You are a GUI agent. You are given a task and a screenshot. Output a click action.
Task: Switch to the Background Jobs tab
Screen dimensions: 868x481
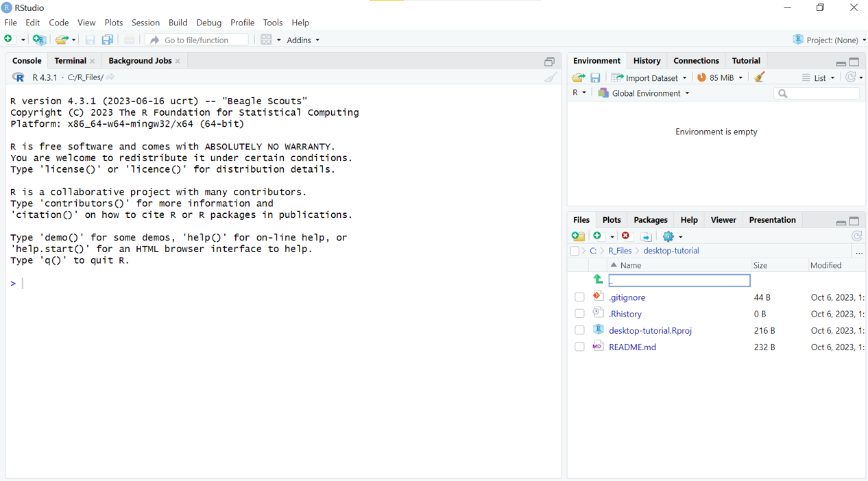pyautogui.click(x=140, y=61)
